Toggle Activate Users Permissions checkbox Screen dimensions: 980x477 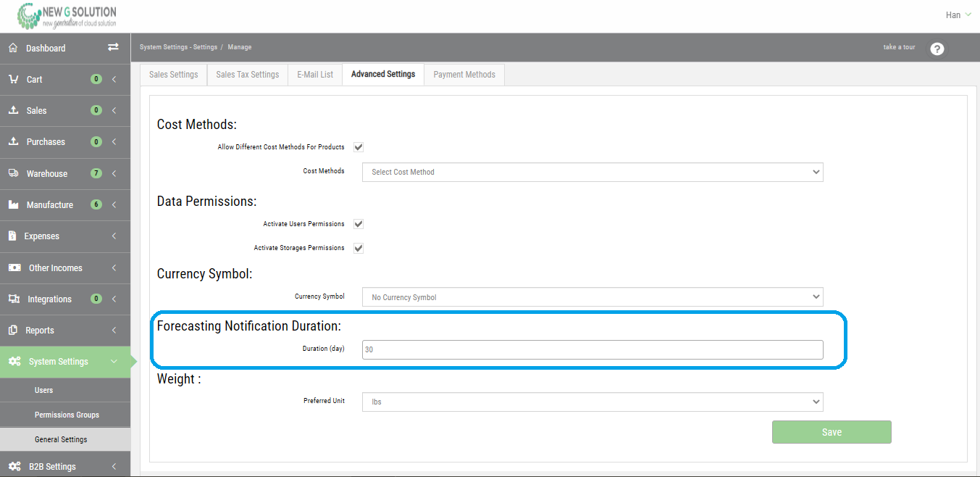(359, 224)
